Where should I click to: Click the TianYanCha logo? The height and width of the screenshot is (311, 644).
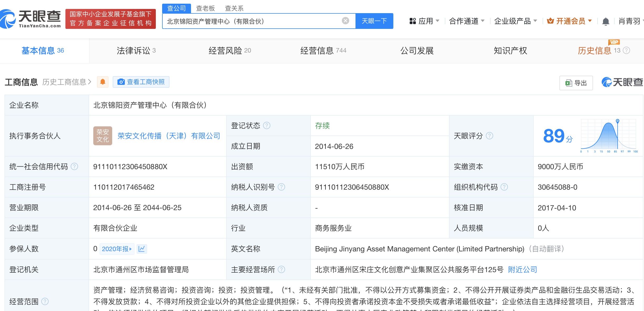30,19
